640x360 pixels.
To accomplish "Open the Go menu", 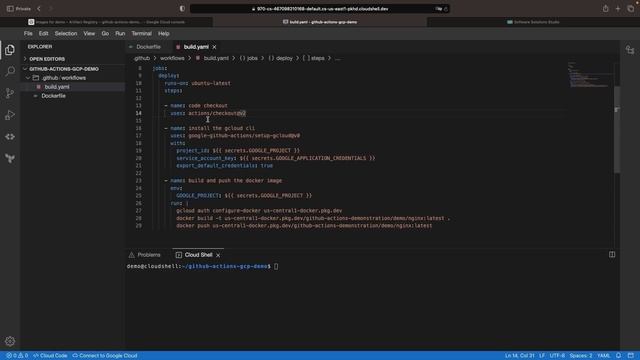I will click(105, 33).
